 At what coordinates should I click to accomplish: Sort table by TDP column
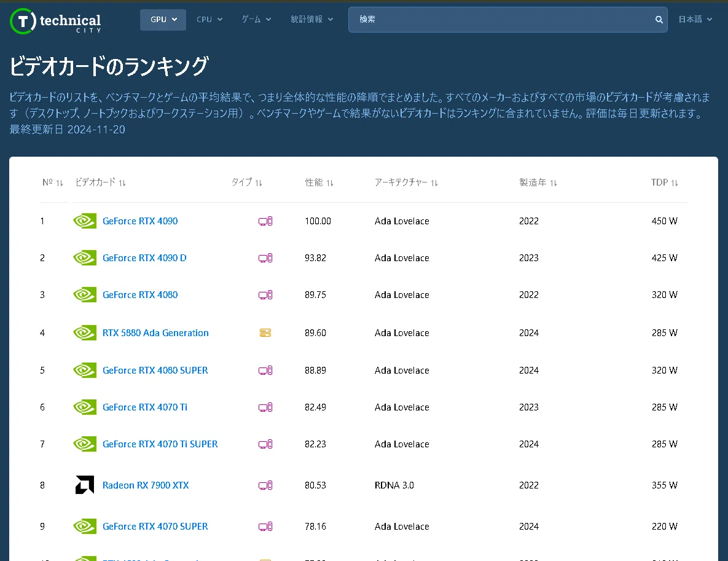(664, 182)
